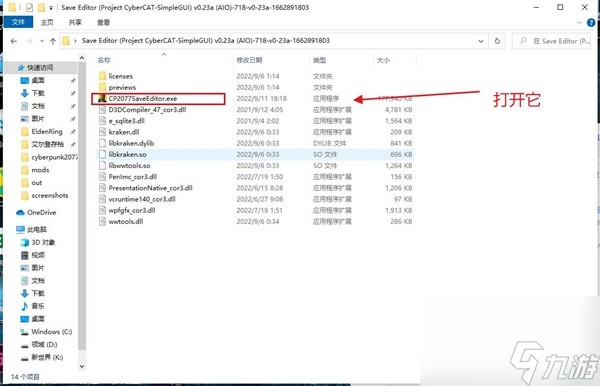Open pinned 下载 under quick access
Screen dimensions: 600x386
pos(38,93)
